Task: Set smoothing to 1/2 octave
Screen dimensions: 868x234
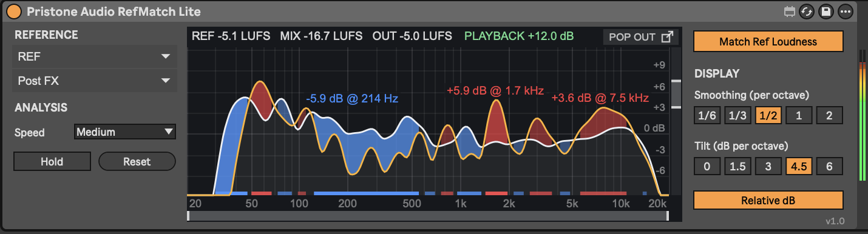Action: [768, 116]
